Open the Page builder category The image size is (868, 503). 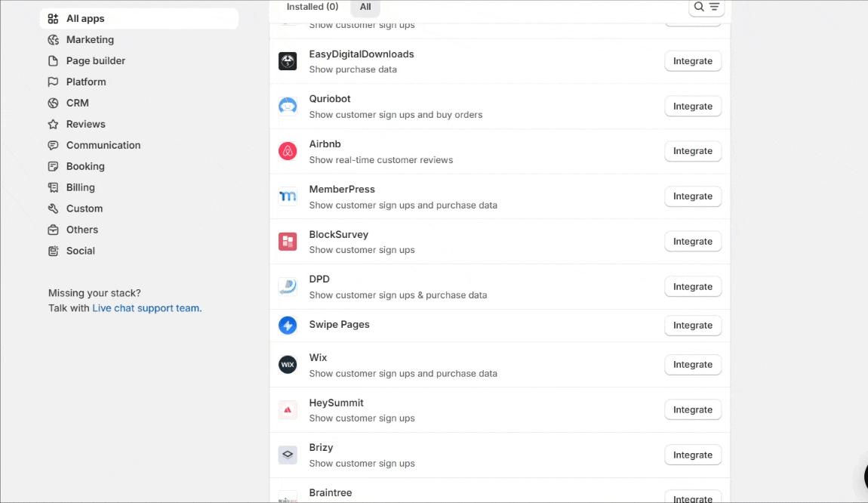pyautogui.click(x=95, y=60)
